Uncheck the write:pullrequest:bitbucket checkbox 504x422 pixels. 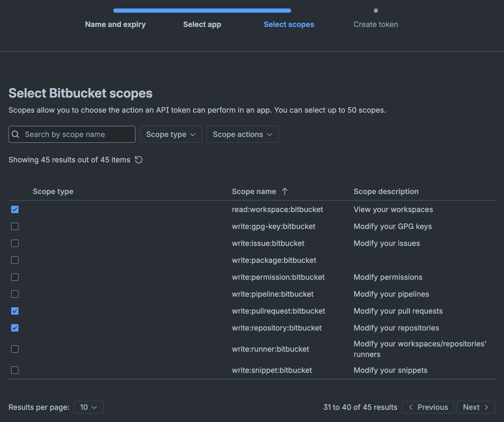15,311
